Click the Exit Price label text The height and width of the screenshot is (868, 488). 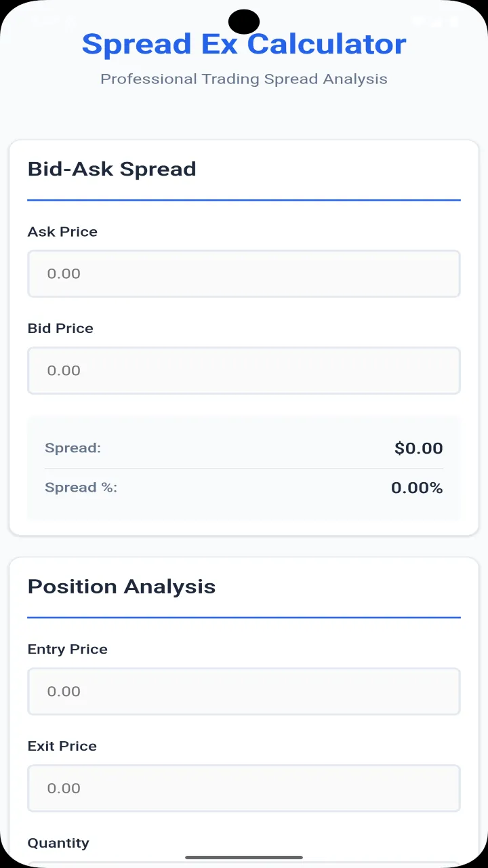pos(62,746)
